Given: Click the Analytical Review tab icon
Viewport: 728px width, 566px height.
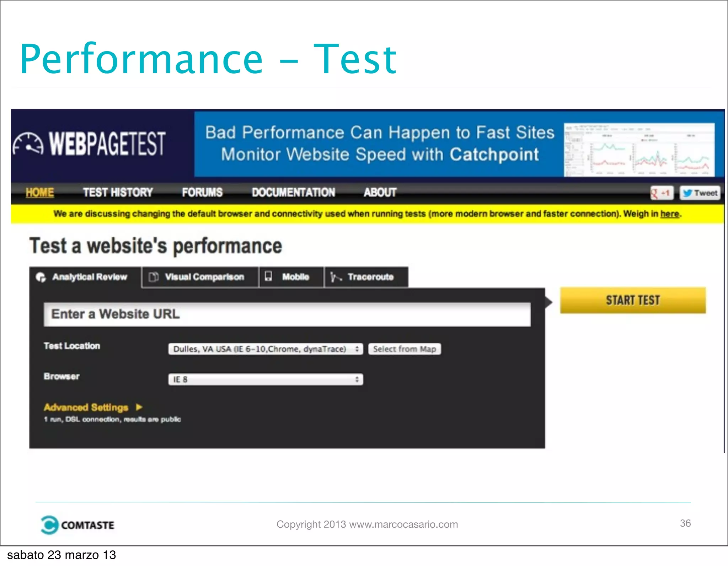Looking at the screenshot, I should [x=41, y=277].
